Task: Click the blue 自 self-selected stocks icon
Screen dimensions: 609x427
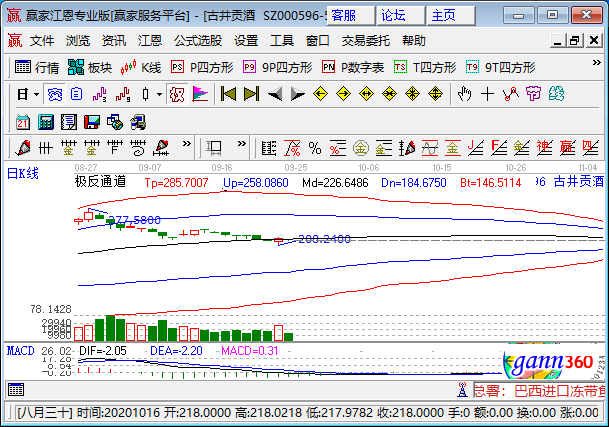Action: click(77, 94)
